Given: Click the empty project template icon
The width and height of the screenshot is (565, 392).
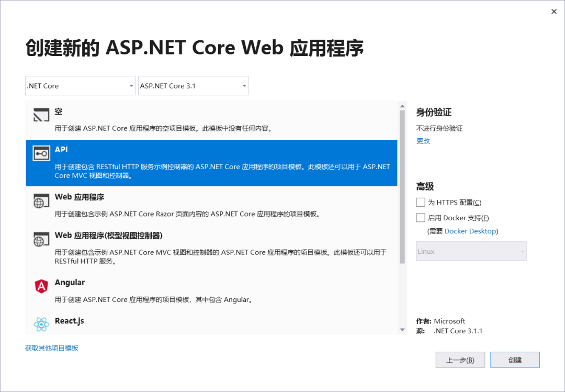Looking at the screenshot, I should (x=41, y=115).
